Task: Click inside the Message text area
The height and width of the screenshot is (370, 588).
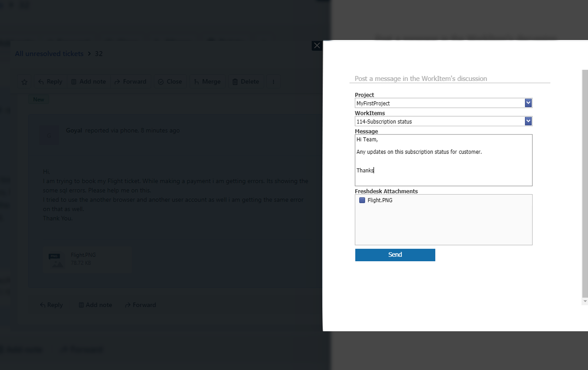Action: (443, 160)
